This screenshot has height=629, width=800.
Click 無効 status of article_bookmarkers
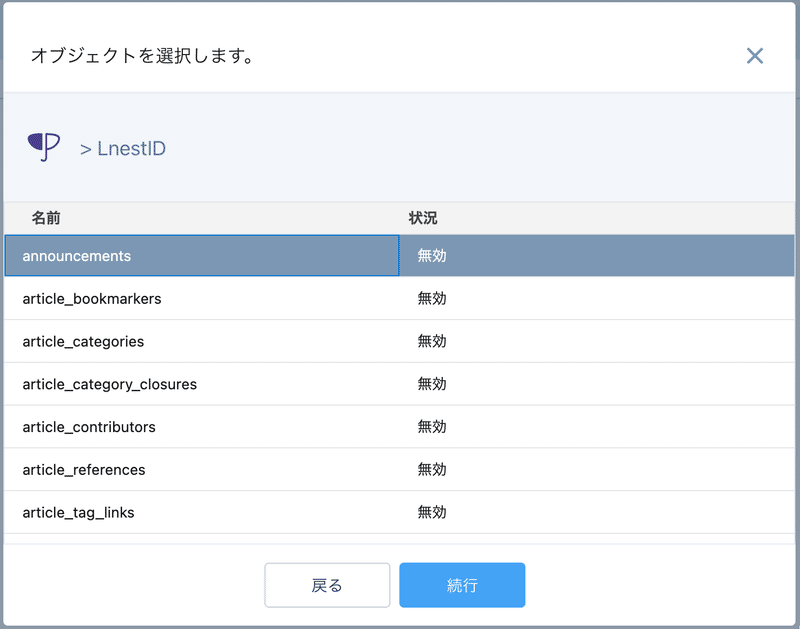pyautogui.click(x=432, y=298)
